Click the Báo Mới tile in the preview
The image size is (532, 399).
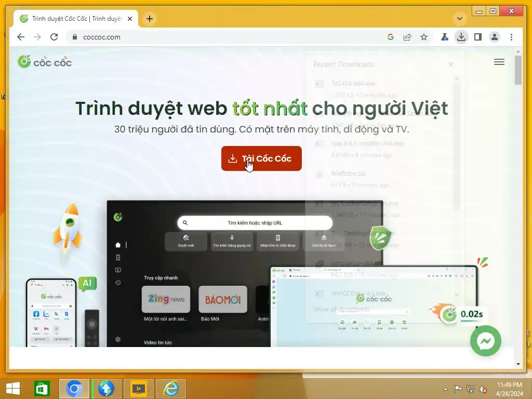(x=222, y=299)
